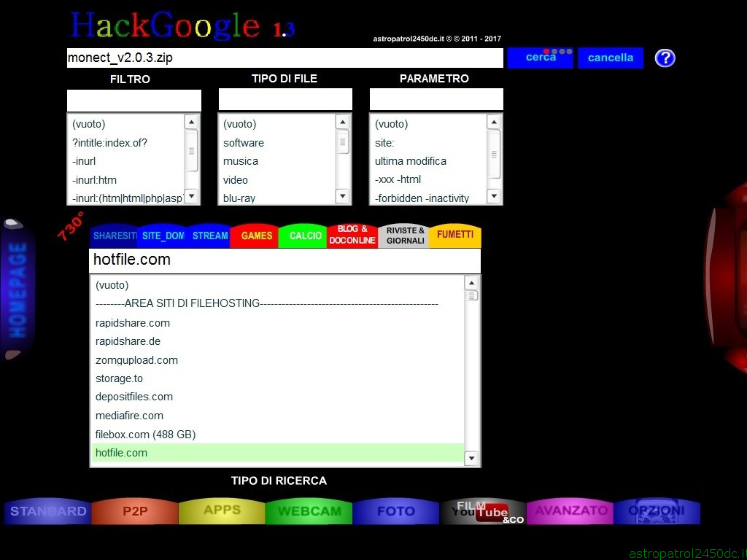Select depositfiles.com in sites list
The height and width of the screenshot is (560, 747).
pyautogui.click(x=277, y=397)
